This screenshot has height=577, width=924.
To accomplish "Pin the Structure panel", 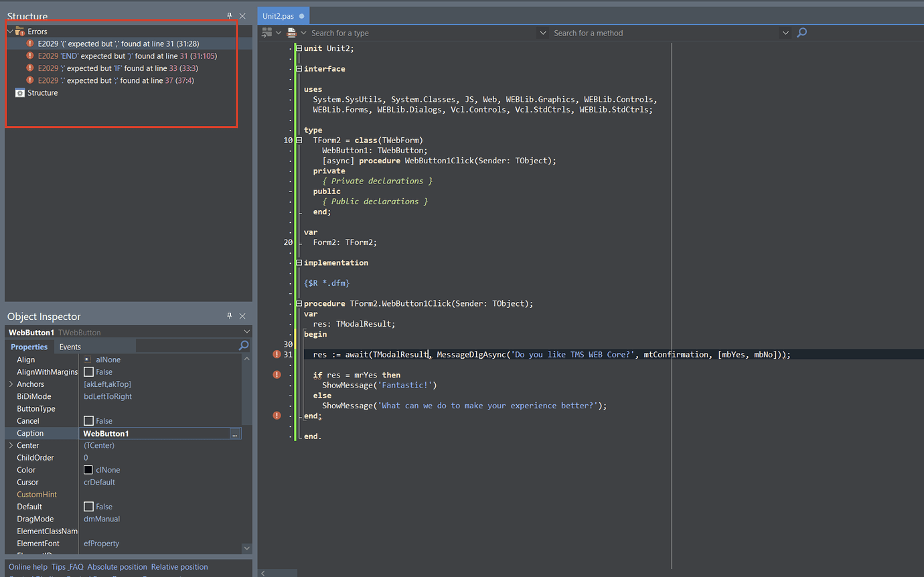I will click(x=229, y=15).
